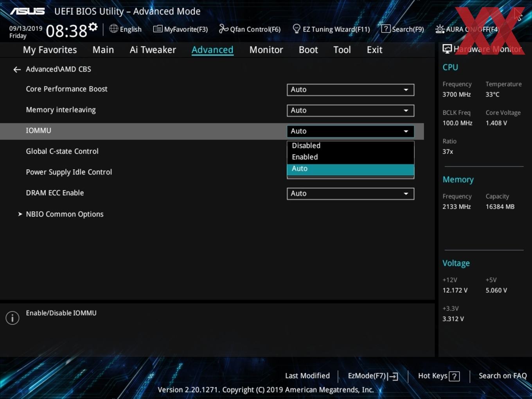Screen dimensions: 532x399
Task: Click the Hot Keys question mark icon
Action: click(x=454, y=376)
